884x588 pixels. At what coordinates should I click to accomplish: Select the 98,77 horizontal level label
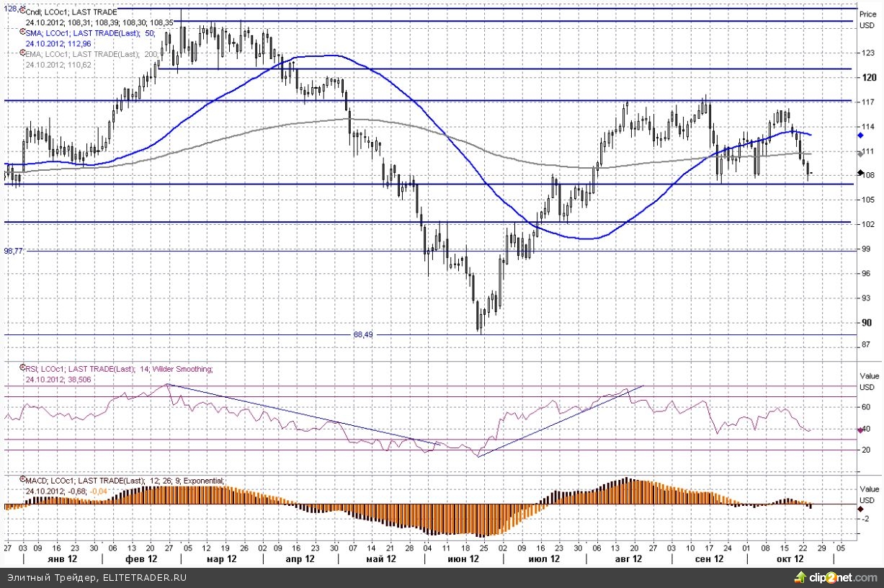(14, 251)
